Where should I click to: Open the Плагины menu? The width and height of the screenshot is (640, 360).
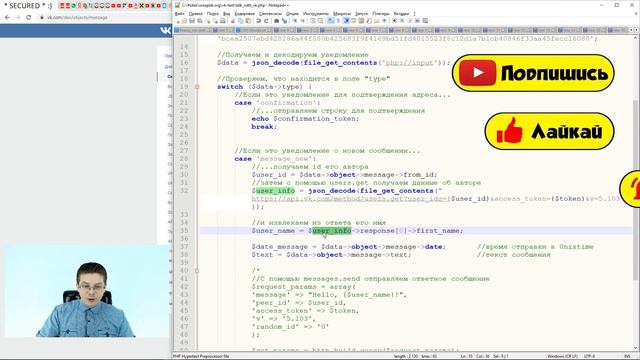point(381,13)
